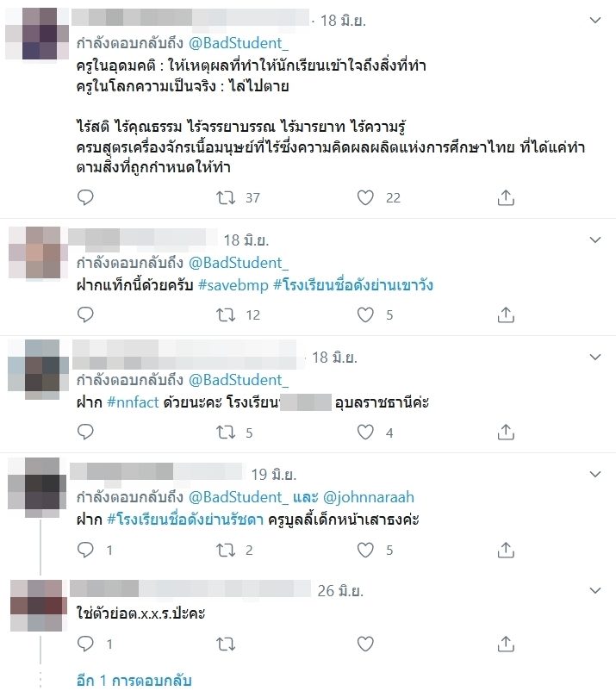Retweet the #savebmp tweet
Viewport: 616px width, 691px height.
pyautogui.click(x=226, y=314)
